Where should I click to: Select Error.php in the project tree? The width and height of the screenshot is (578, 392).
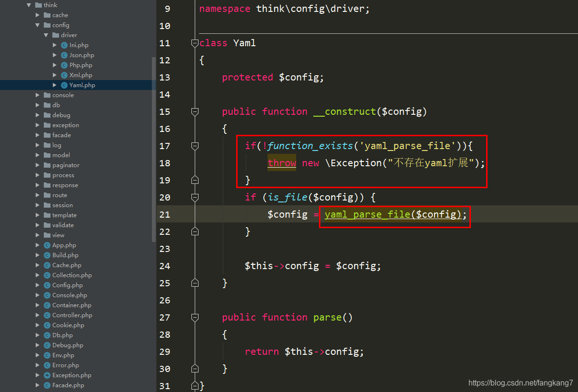pyautogui.click(x=78, y=365)
